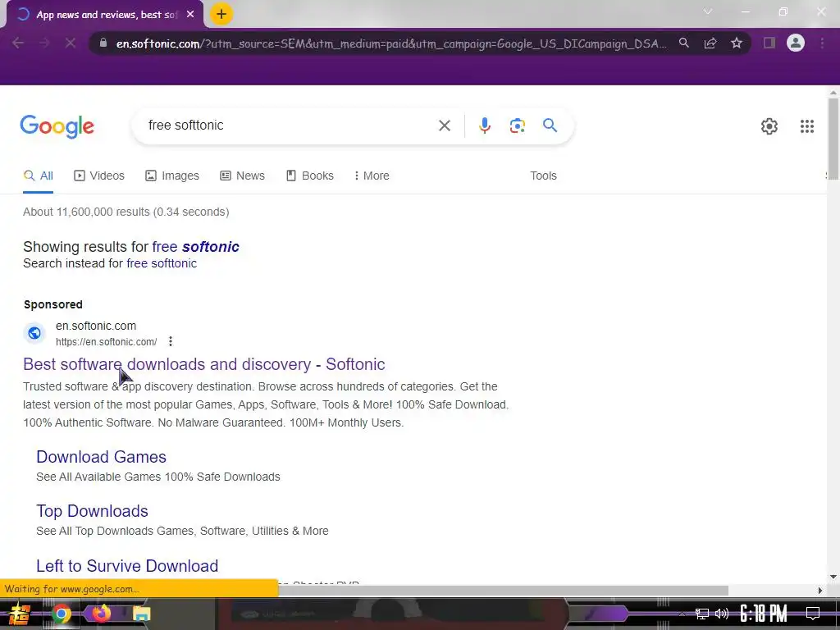This screenshot has height=630, width=840.
Task: Share this page from address bar
Action: pyautogui.click(x=710, y=43)
